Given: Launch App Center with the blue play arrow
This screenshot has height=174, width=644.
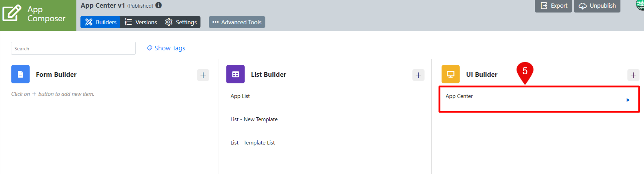Looking at the screenshot, I should point(628,100).
